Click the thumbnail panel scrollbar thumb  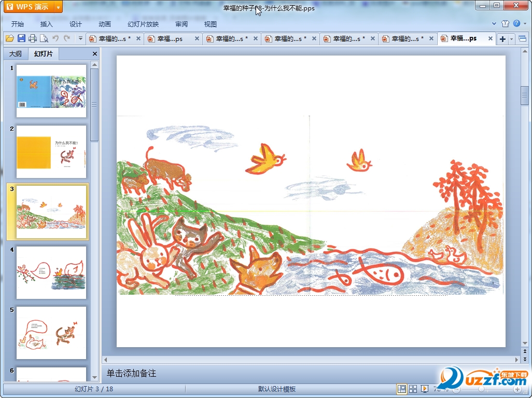click(x=95, y=105)
